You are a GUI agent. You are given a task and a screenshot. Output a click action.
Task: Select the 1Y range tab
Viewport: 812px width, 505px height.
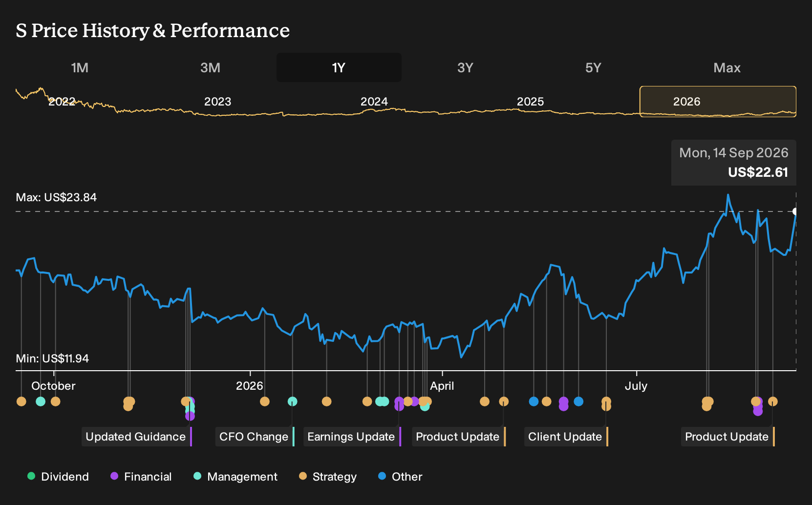[339, 67]
